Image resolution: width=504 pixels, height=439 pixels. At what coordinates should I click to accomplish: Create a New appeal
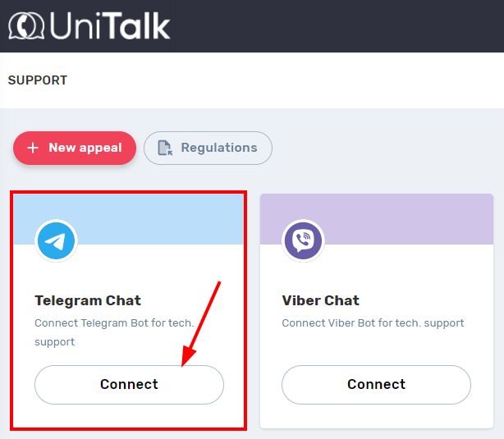pyautogui.click(x=75, y=148)
